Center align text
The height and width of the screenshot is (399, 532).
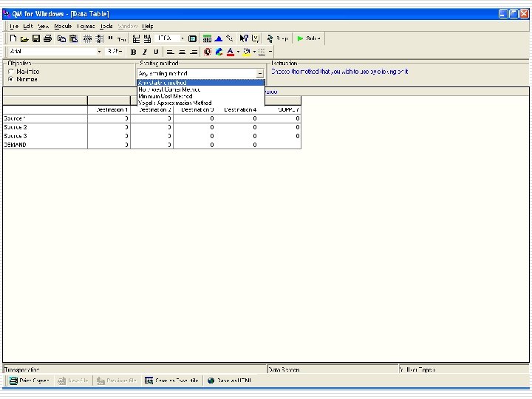tap(183, 52)
